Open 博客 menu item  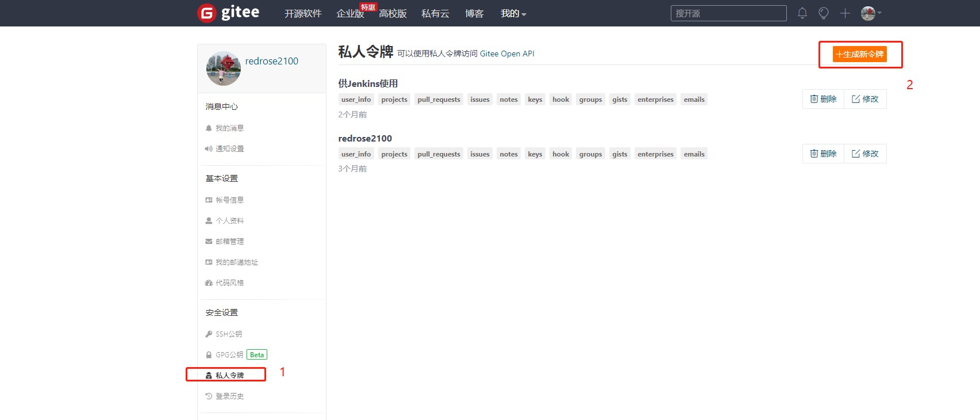coord(474,13)
